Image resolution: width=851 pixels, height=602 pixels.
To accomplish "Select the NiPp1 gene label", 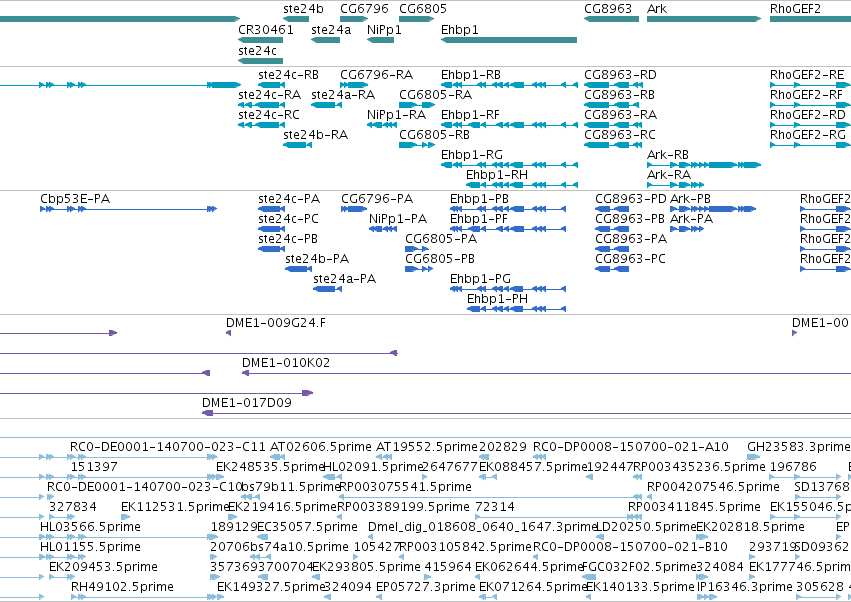I will click(x=384, y=29).
